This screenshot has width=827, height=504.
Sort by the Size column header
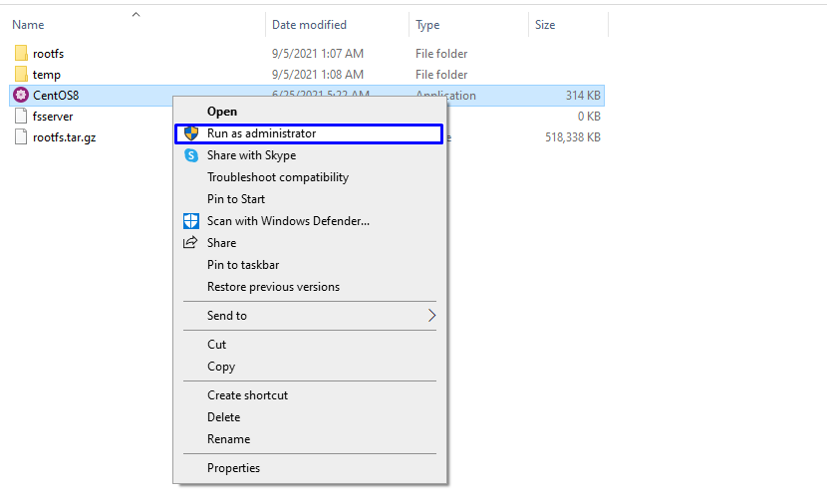(x=545, y=25)
